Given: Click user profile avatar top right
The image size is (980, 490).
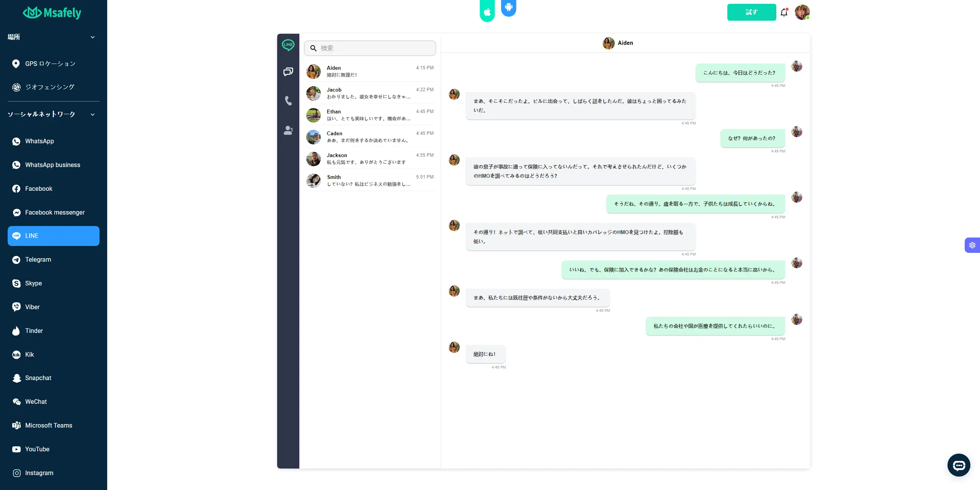Looking at the screenshot, I should [802, 12].
